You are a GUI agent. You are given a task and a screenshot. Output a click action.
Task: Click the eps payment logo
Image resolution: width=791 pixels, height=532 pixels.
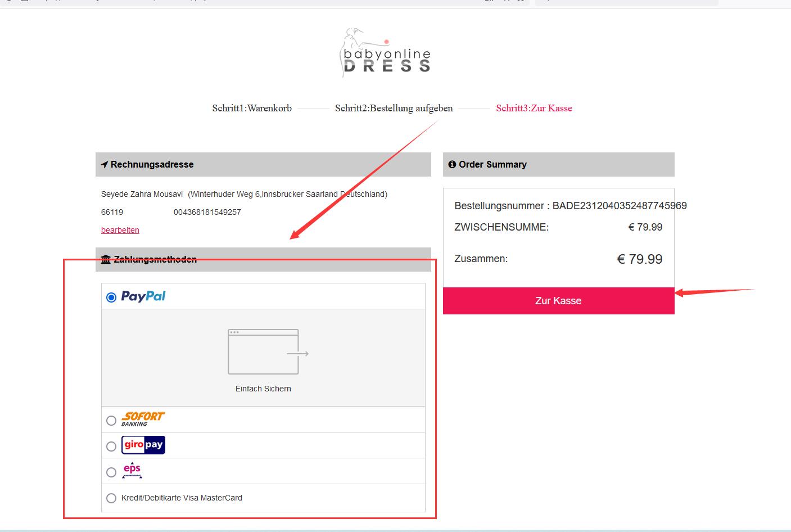pyautogui.click(x=132, y=471)
